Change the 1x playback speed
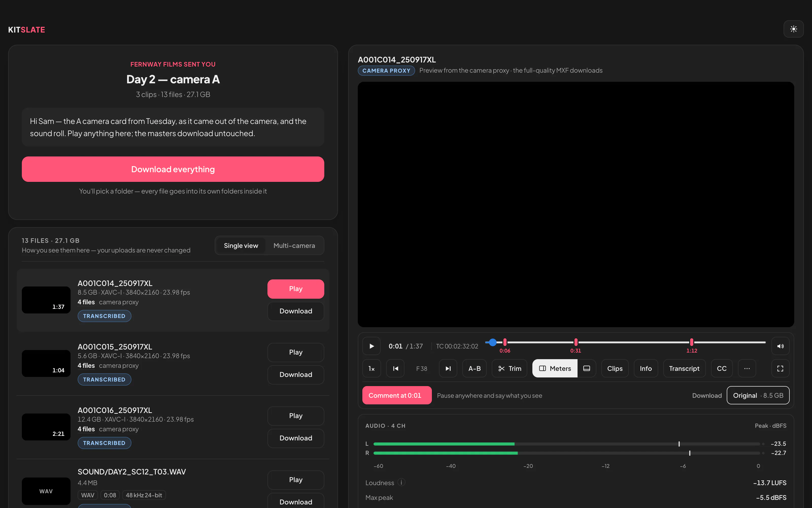 point(371,369)
